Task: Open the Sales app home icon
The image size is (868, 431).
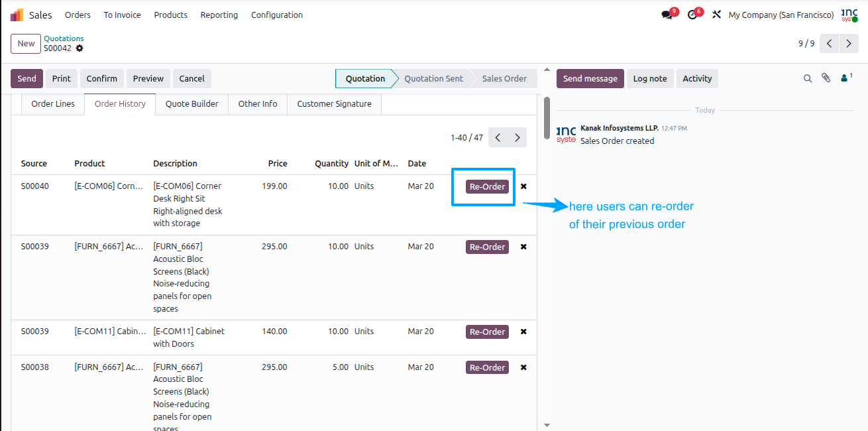Action: pyautogui.click(x=17, y=15)
